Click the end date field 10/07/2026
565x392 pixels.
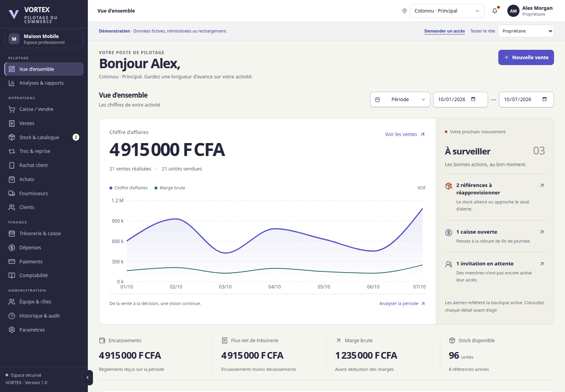point(527,100)
